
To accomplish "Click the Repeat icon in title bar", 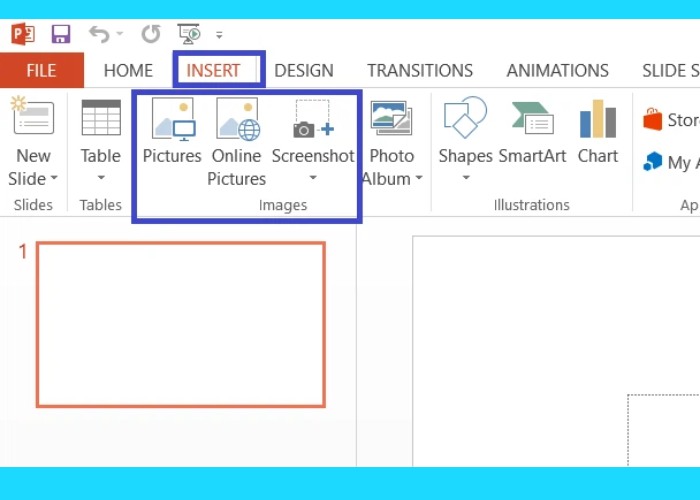I will click(150, 34).
